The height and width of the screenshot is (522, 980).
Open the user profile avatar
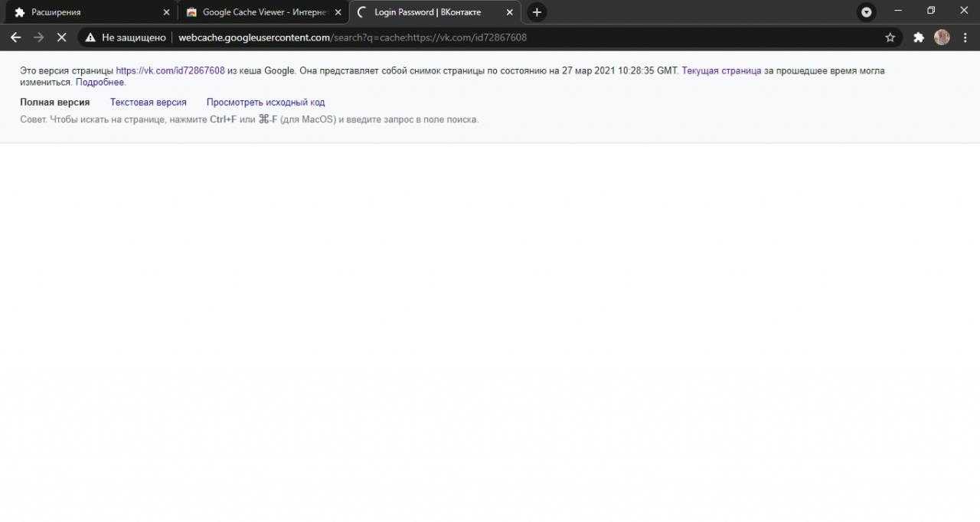pyautogui.click(x=942, y=38)
